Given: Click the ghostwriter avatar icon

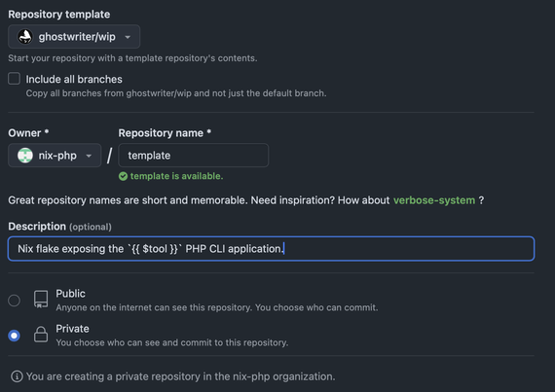Looking at the screenshot, I should coord(25,36).
